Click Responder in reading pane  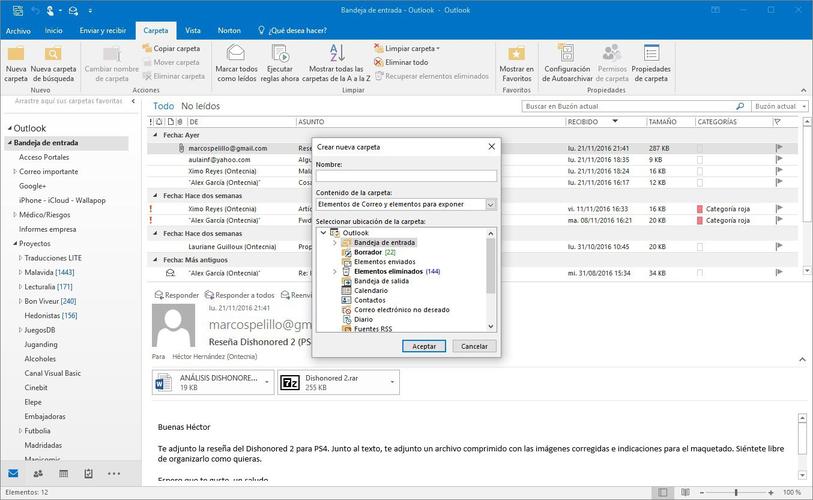point(177,295)
